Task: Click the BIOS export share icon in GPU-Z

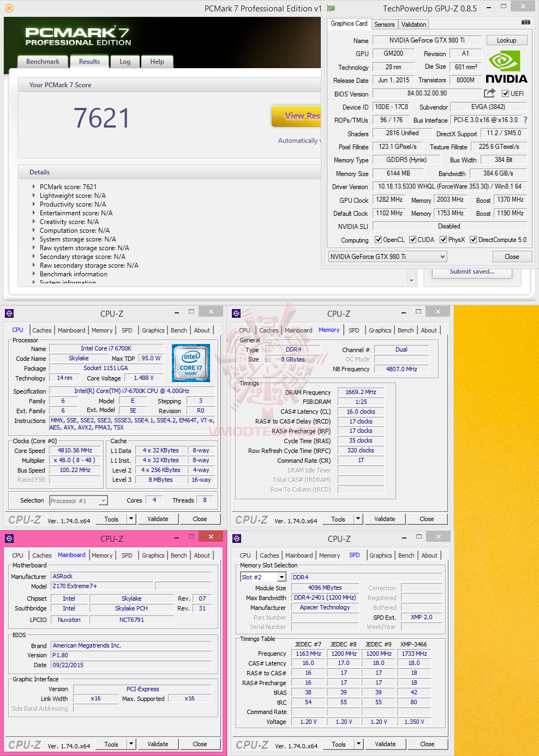Action: point(490,93)
